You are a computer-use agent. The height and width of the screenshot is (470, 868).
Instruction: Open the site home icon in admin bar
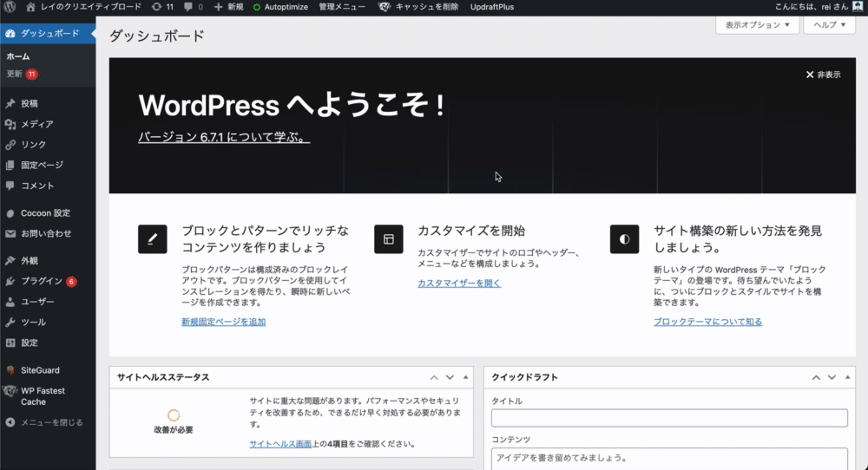pyautogui.click(x=30, y=7)
